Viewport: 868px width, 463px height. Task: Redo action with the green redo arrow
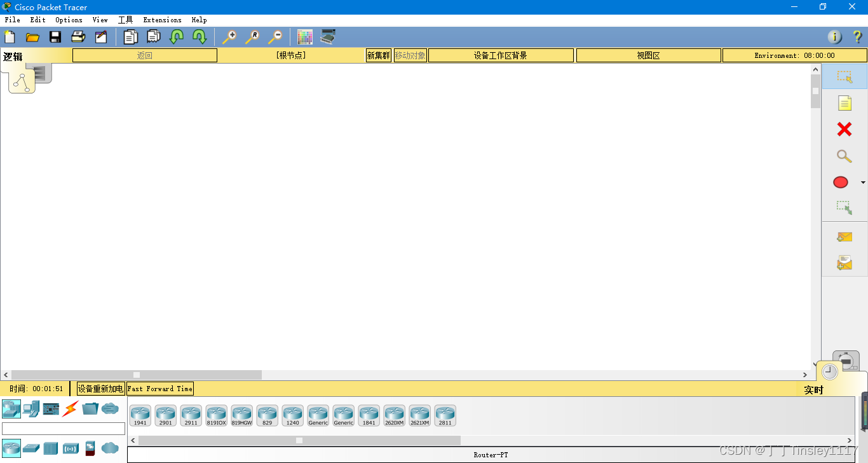click(x=200, y=37)
